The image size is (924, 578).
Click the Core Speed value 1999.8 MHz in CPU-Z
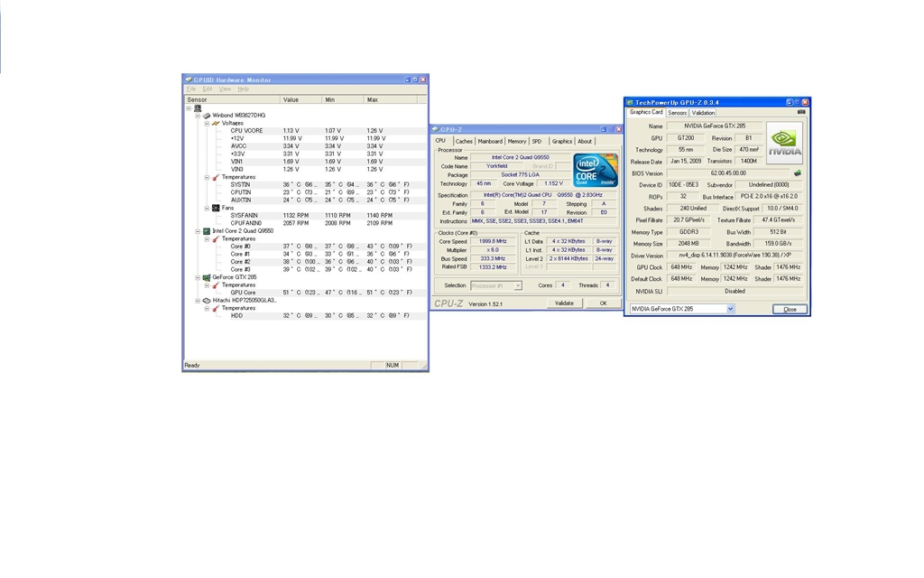point(494,242)
